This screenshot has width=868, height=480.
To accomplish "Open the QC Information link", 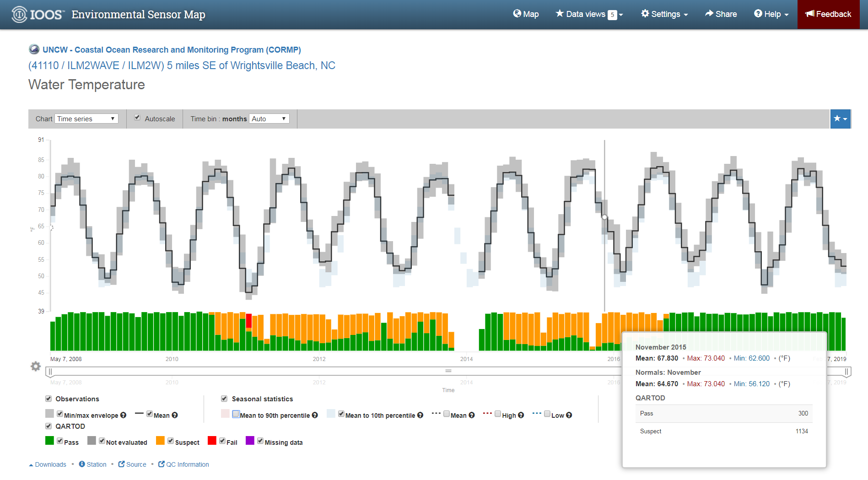I will (x=183, y=464).
